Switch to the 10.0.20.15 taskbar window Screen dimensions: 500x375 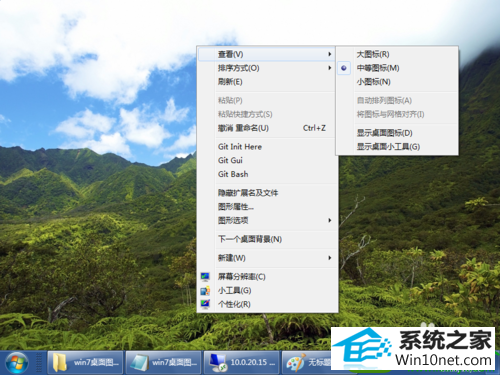click(x=241, y=363)
